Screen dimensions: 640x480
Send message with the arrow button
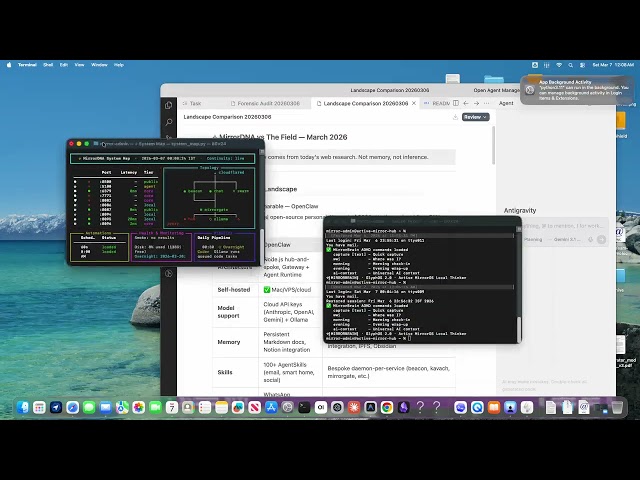(601, 240)
